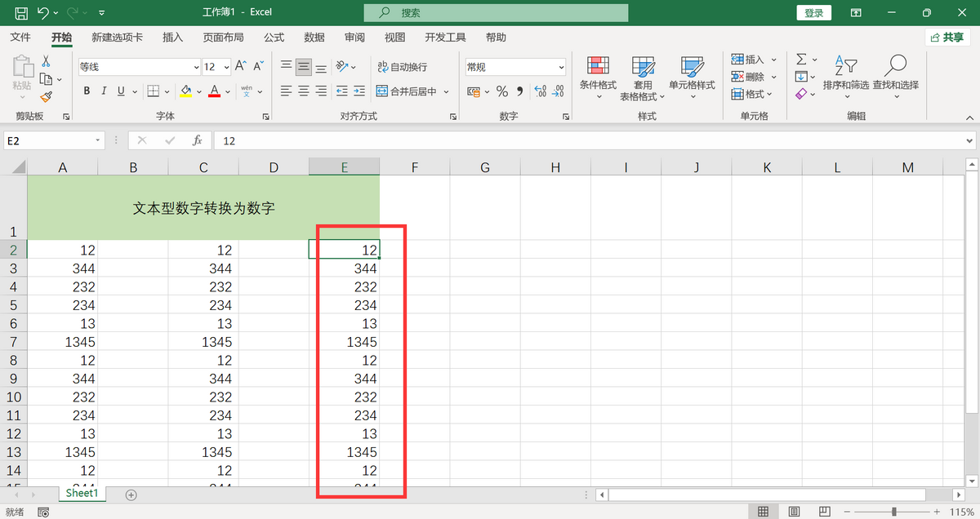Viewport: 980px width, 519px height.
Task: Click Find & Select (查找和选择) button
Action: pos(895,78)
